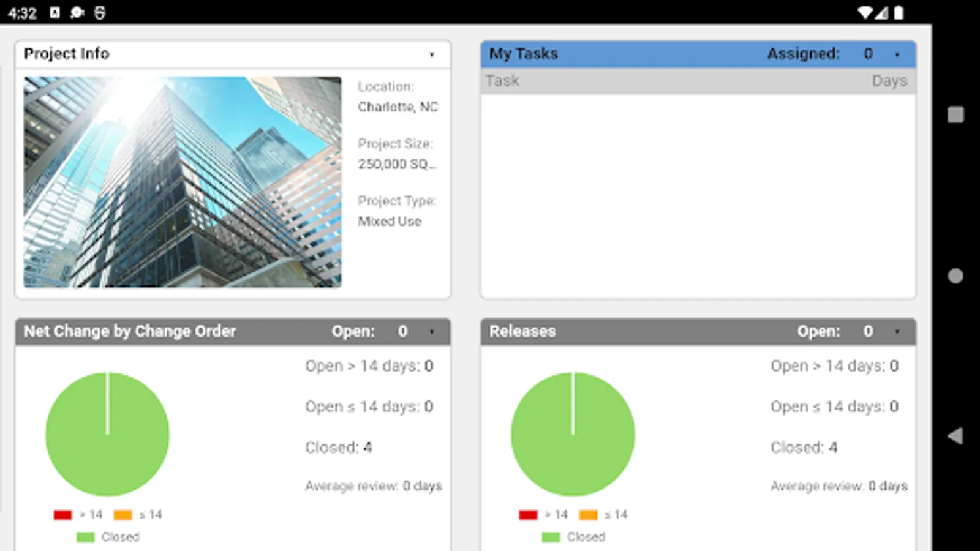Open the Wi-Fi status icon in status bar
The image size is (980, 551).
[x=865, y=12]
